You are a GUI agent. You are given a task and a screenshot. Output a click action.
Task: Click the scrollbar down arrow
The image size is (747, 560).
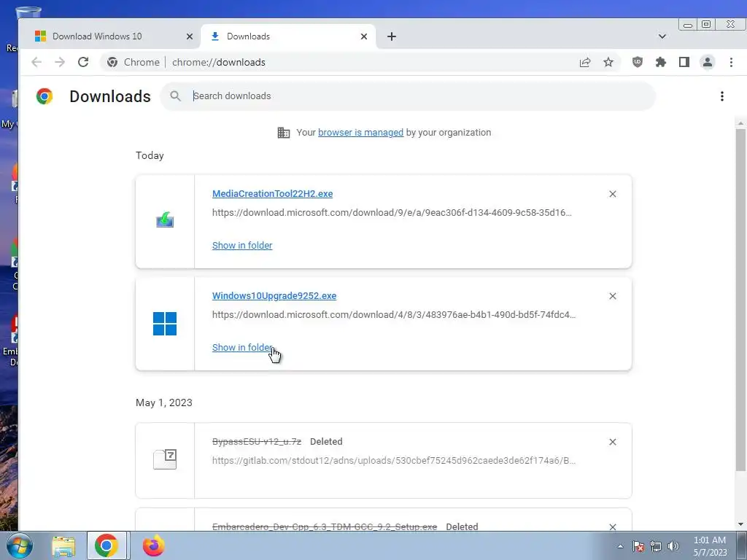coord(740,525)
